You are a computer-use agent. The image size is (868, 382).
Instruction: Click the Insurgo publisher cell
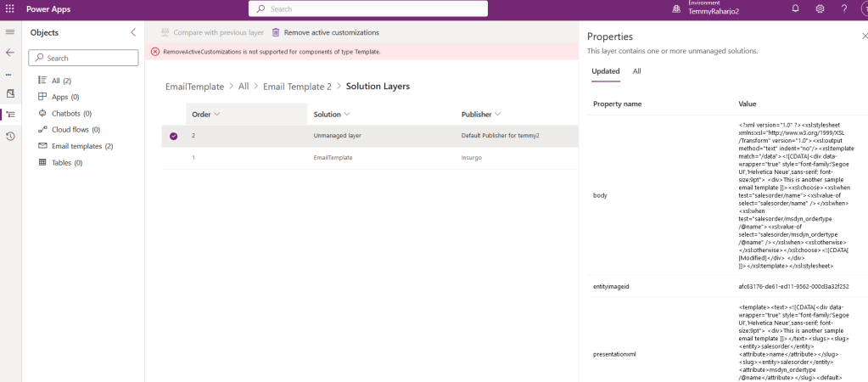(x=471, y=158)
